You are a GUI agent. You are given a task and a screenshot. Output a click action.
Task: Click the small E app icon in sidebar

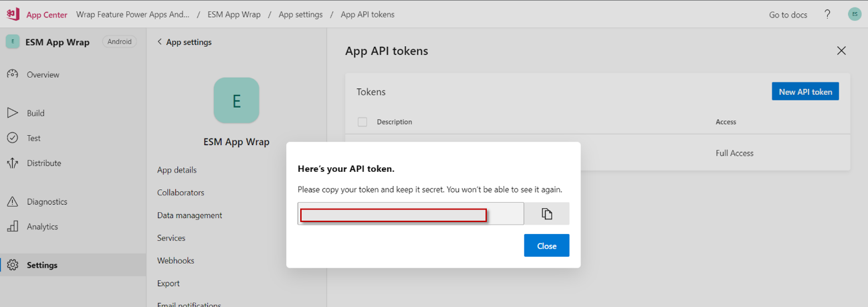13,41
